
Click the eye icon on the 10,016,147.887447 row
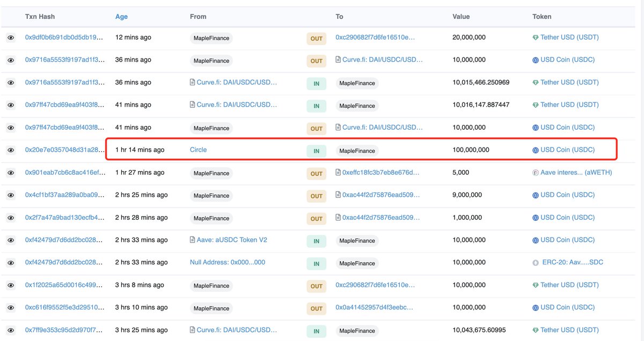[x=11, y=106]
